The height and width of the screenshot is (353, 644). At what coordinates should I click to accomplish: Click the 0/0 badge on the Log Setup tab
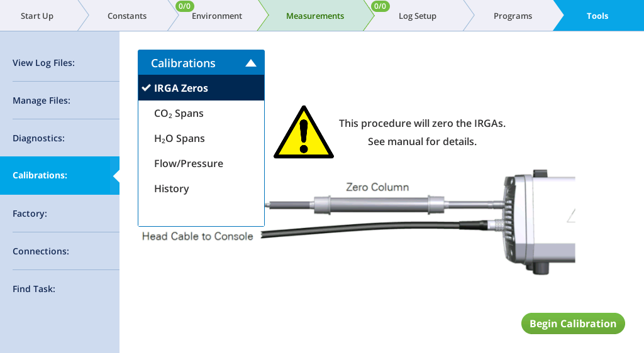pyautogui.click(x=380, y=6)
